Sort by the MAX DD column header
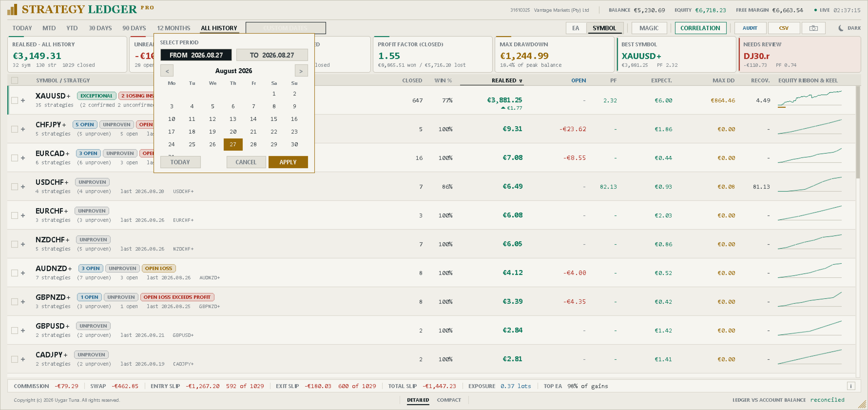This screenshot has height=410, width=868. (x=723, y=80)
